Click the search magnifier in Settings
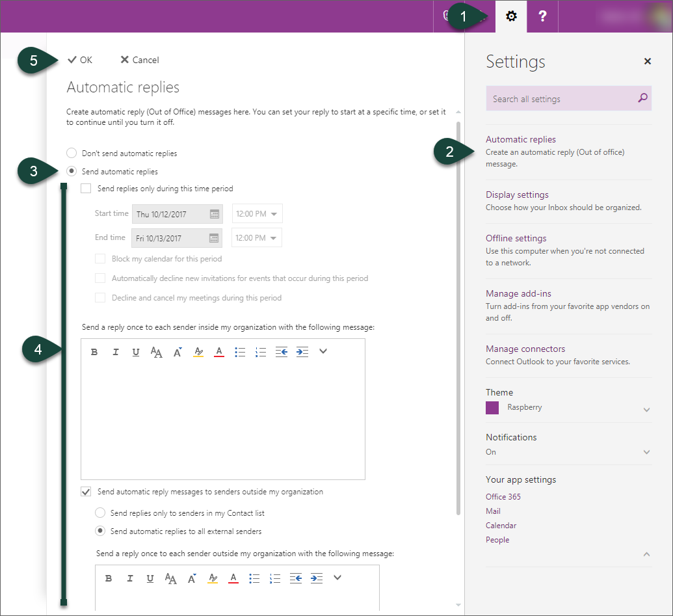This screenshot has width=673, height=616. (642, 98)
